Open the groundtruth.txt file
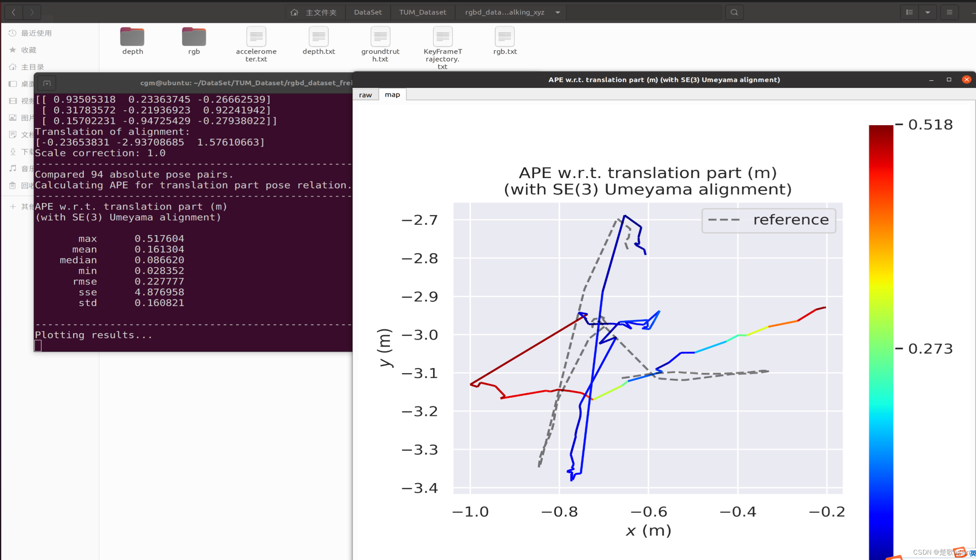Image resolution: width=976 pixels, height=560 pixels. (x=380, y=37)
